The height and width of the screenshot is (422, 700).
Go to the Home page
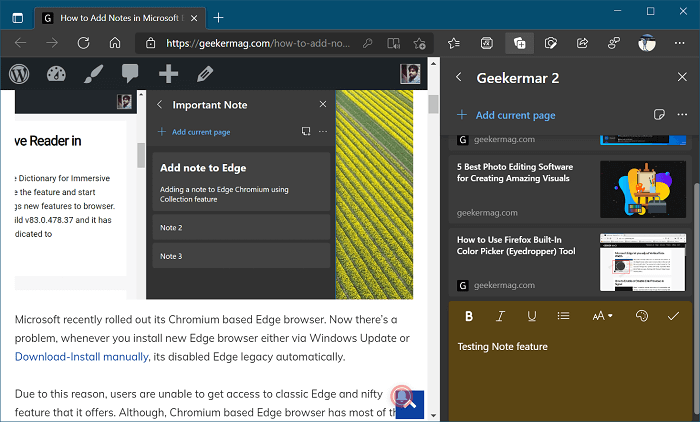tap(115, 43)
